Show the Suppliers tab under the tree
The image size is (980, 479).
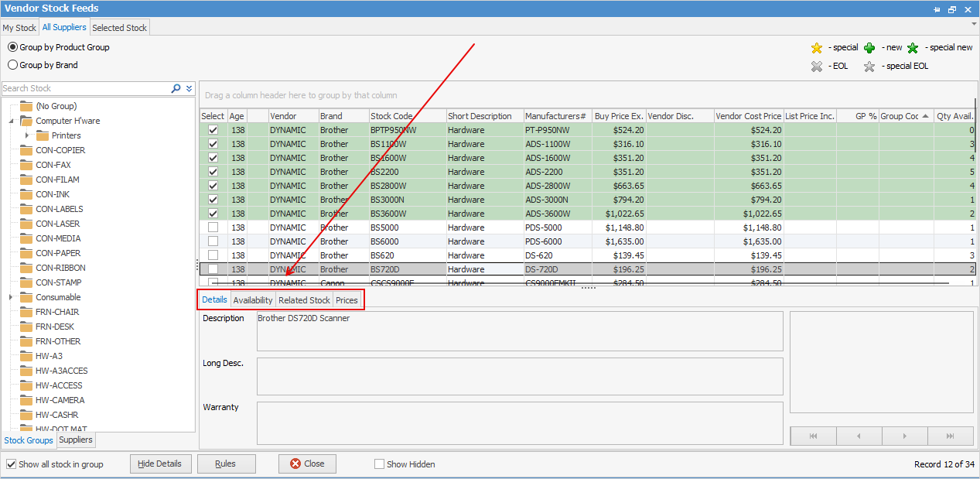click(x=76, y=440)
